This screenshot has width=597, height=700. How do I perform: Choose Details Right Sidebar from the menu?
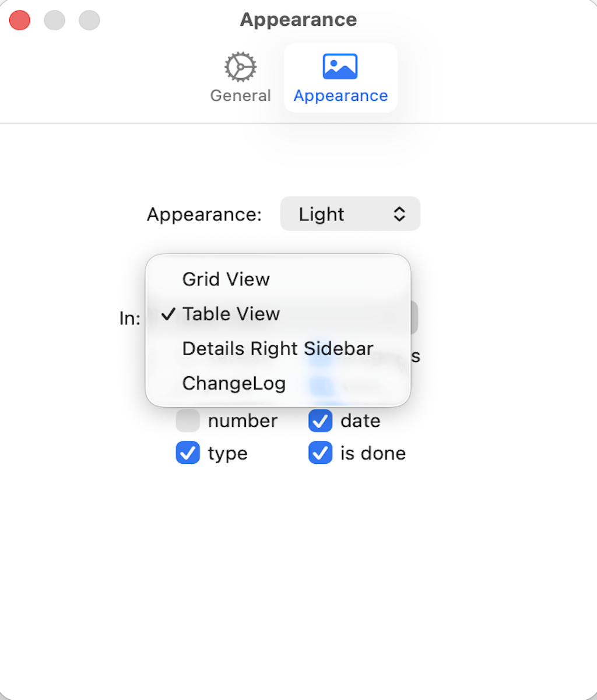pyautogui.click(x=277, y=348)
